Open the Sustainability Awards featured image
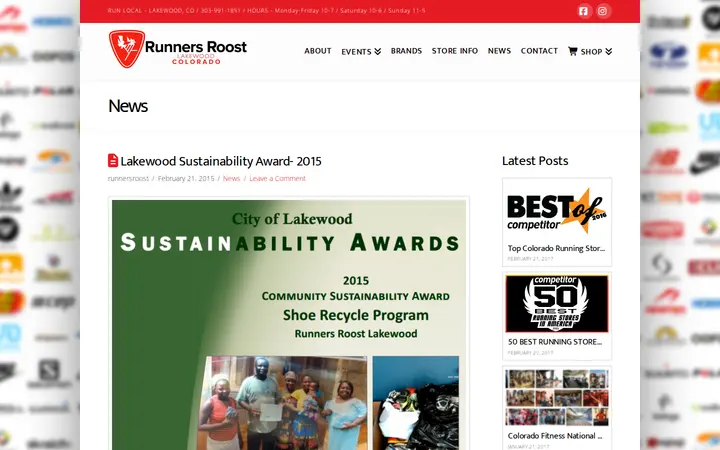Image resolution: width=720 pixels, height=450 pixels. (289, 324)
